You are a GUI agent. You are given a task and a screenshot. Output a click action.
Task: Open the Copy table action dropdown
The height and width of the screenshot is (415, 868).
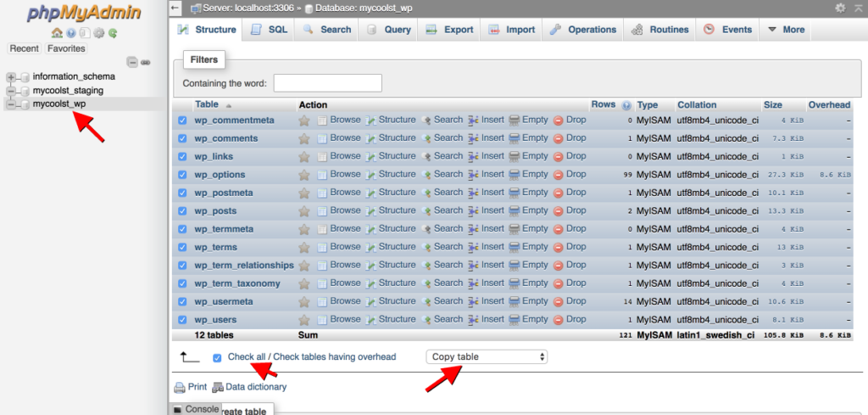pyautogui.click(x=487, y=356)
